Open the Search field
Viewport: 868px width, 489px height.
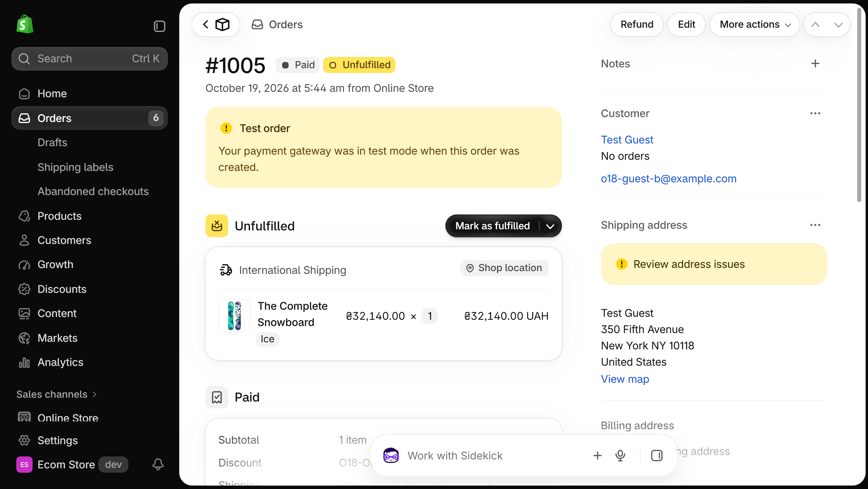(x=89, y=59)
